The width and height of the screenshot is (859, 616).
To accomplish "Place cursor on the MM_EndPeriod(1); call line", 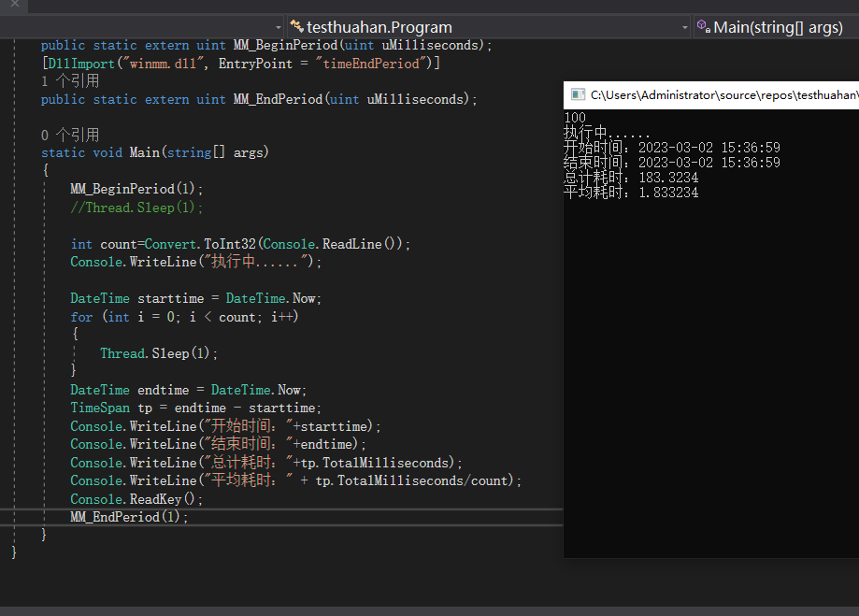I will tap(129, 517).
